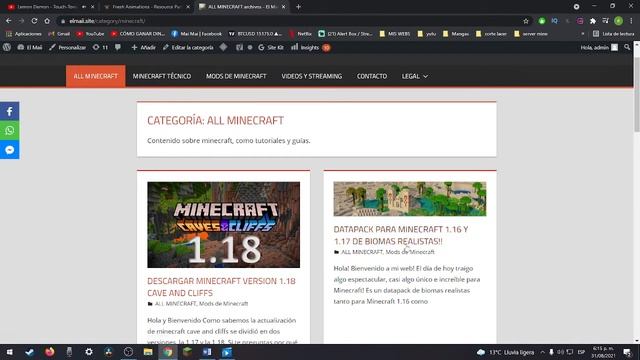Open the 11 pending updates icon
Viewport: 640px width, 360px height.
[x=100, y=47]
